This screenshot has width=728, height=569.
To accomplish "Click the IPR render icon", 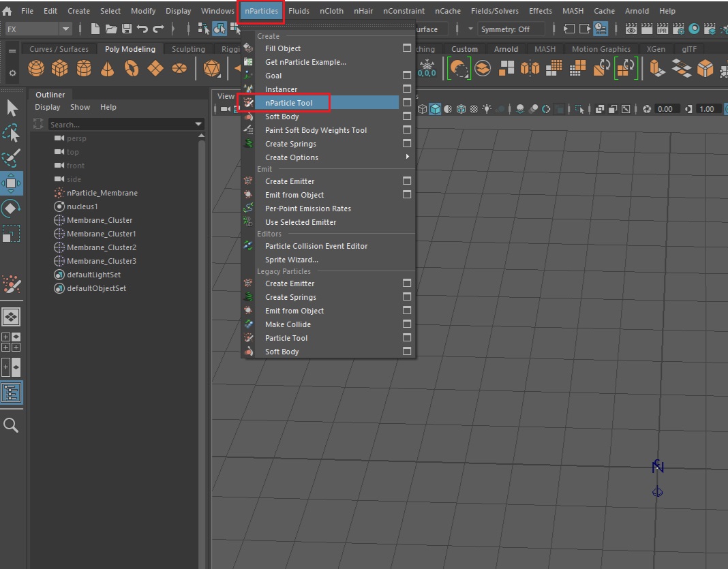I will [662, 29].
